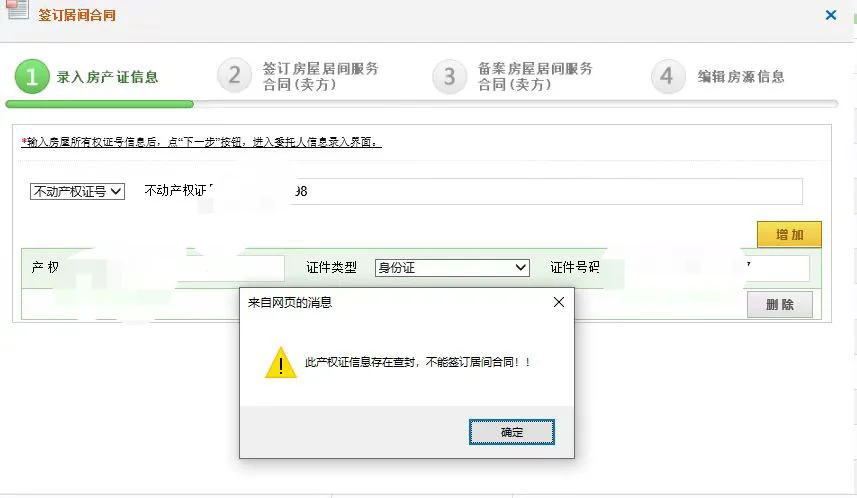The width and height of the screenshot is (857, 498).
Task: Select step 3 circle icon
Action: click(x=449, y=77)
